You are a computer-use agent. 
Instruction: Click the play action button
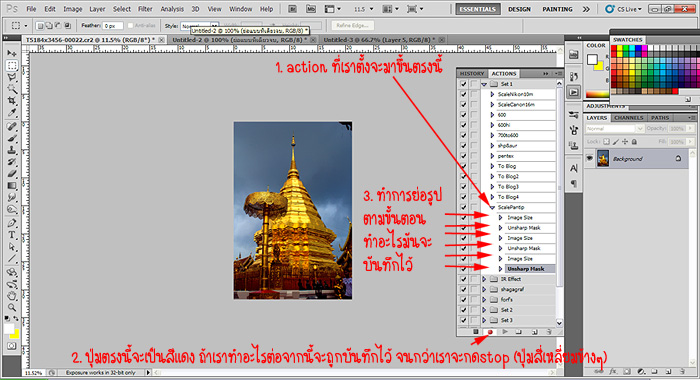click(505, 332)
